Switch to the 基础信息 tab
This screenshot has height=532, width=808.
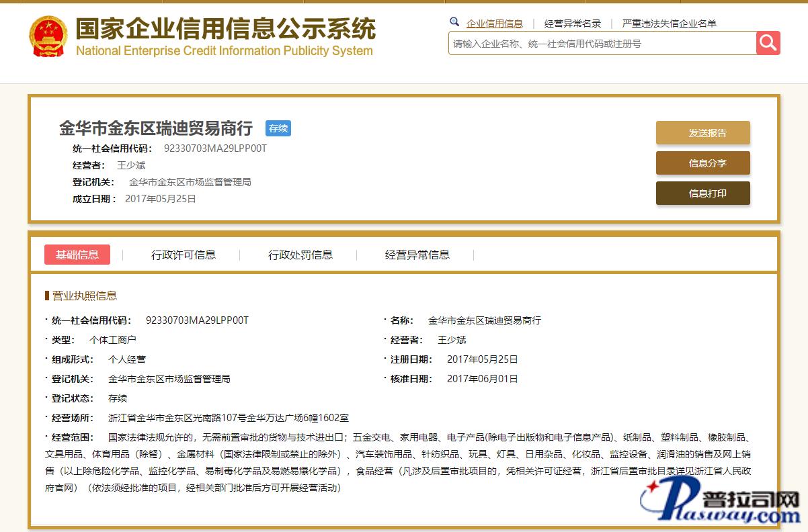pos(77,255)
